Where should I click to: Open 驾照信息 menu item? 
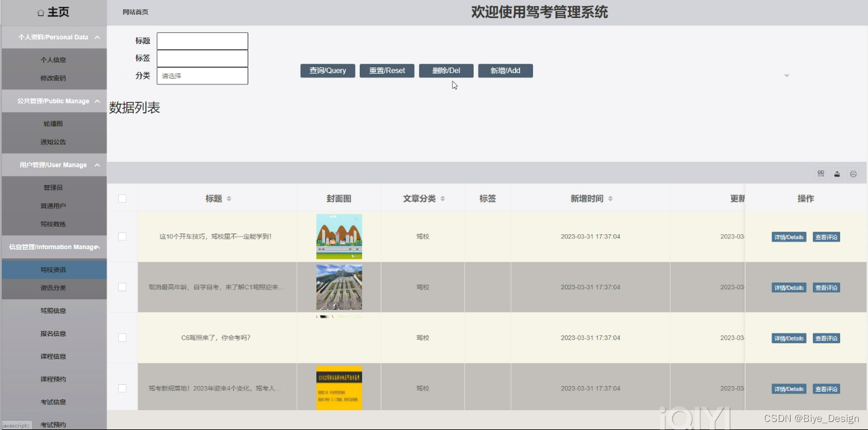point(53,310)
